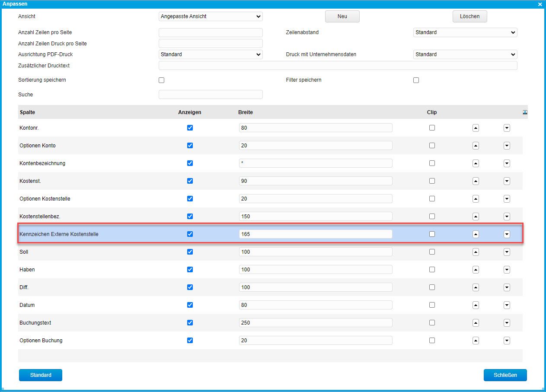Open Ausrichtung PDF-Druck dropdown
Viewport: 546px width, 392px height.
[211, 54]
